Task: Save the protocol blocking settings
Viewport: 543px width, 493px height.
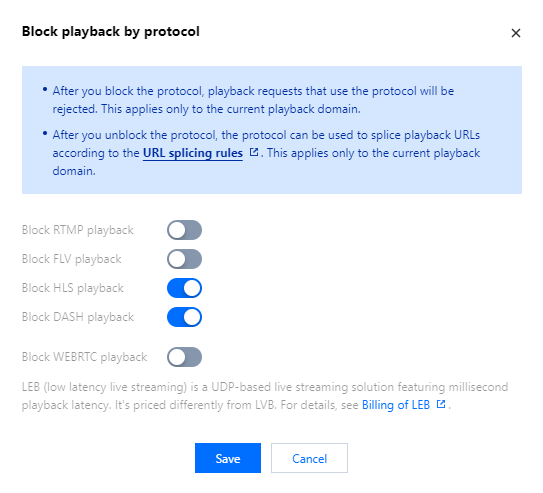Action: [228, 458]
